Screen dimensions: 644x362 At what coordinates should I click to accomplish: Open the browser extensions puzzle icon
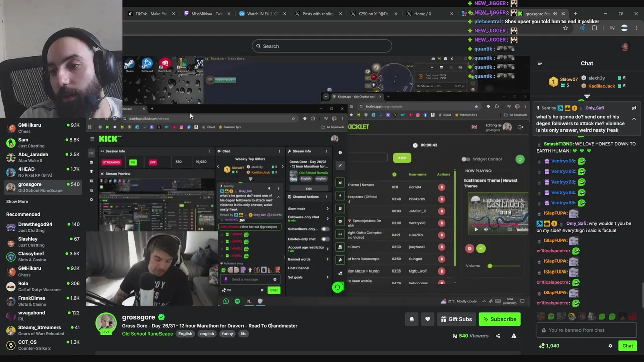pyautogui.click(x=594, y=28)
